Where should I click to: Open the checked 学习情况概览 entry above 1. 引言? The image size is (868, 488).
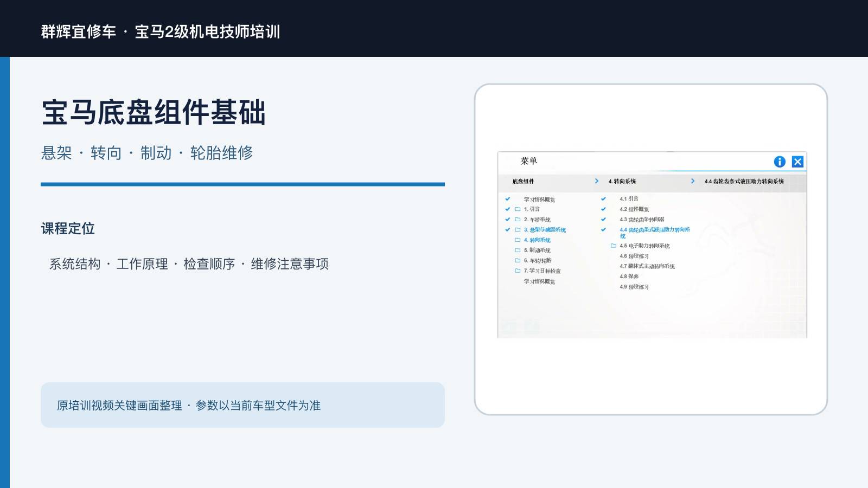coord(539,200)
